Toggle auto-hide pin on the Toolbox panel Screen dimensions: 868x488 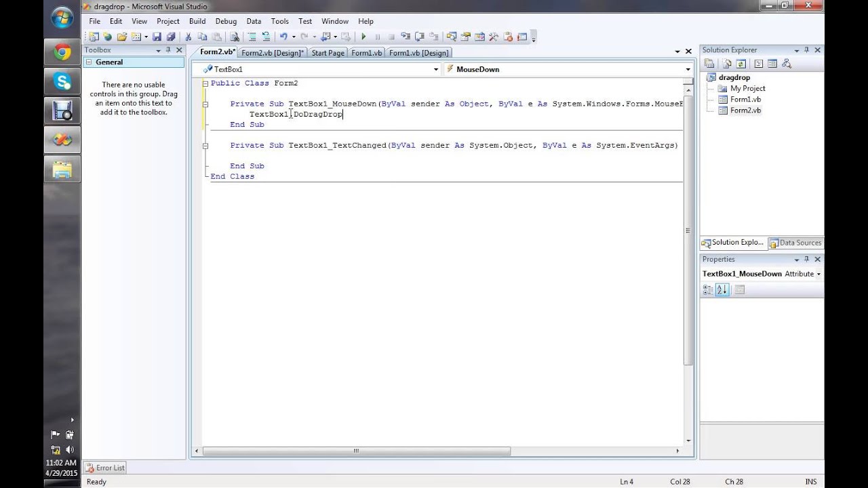168,50
